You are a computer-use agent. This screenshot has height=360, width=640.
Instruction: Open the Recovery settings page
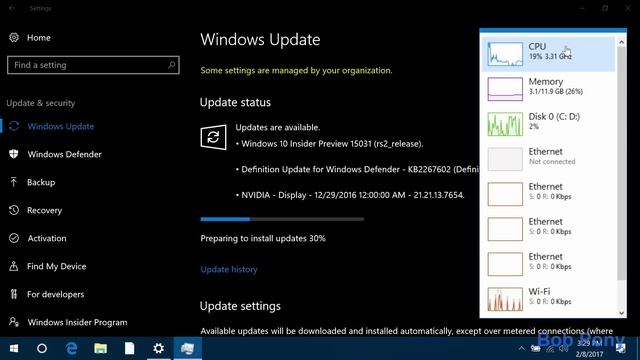44,210
